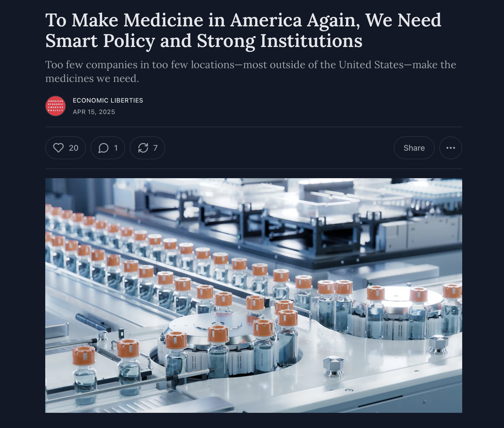Open comments via the speech bubble icon
Screen dimensions: 504x428
tap(103, 148)
